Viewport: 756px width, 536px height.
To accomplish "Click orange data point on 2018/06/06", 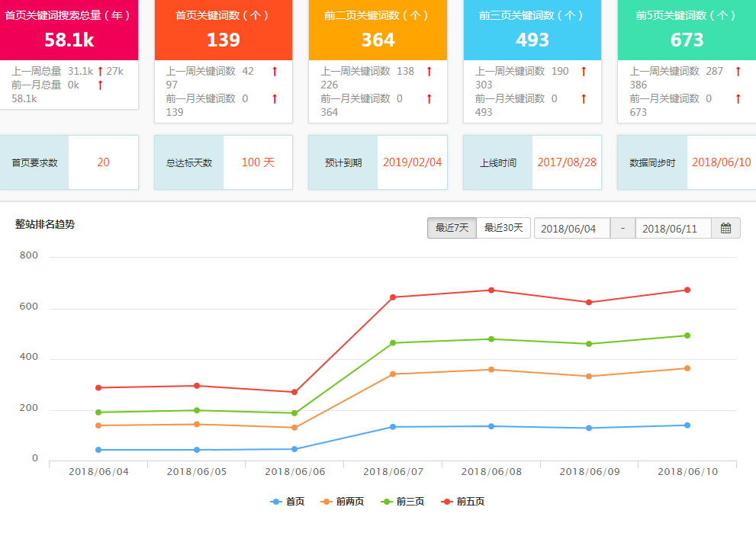I will pyautogui.click(x=294, y=428).
